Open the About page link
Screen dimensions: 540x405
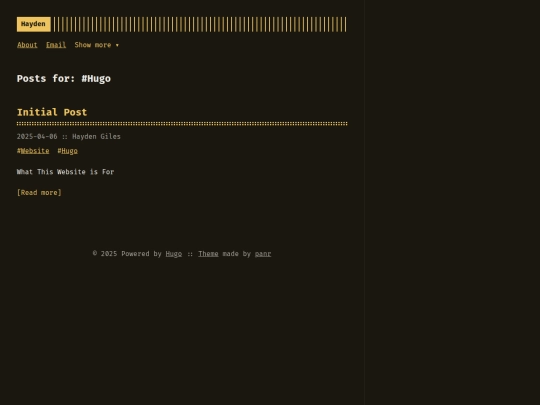(x=27, y=45)
